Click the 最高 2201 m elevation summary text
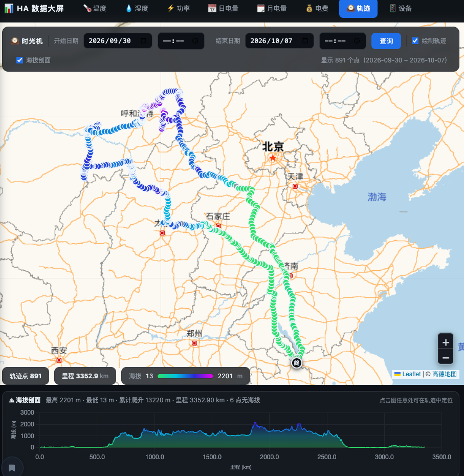 (63, 400)
